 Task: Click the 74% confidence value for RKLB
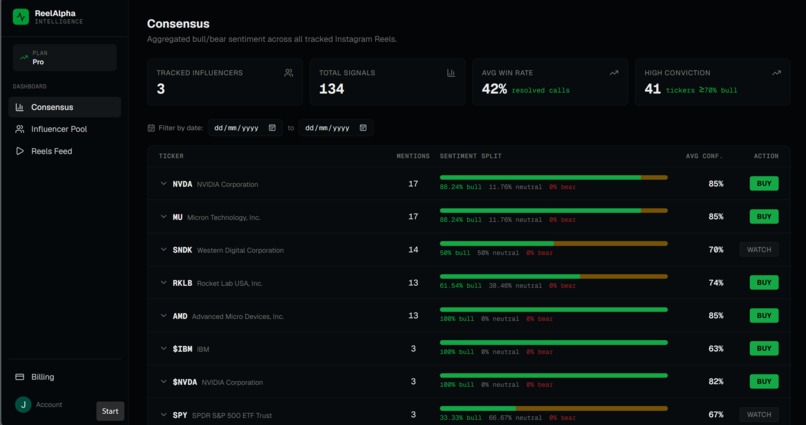point(716,283)
